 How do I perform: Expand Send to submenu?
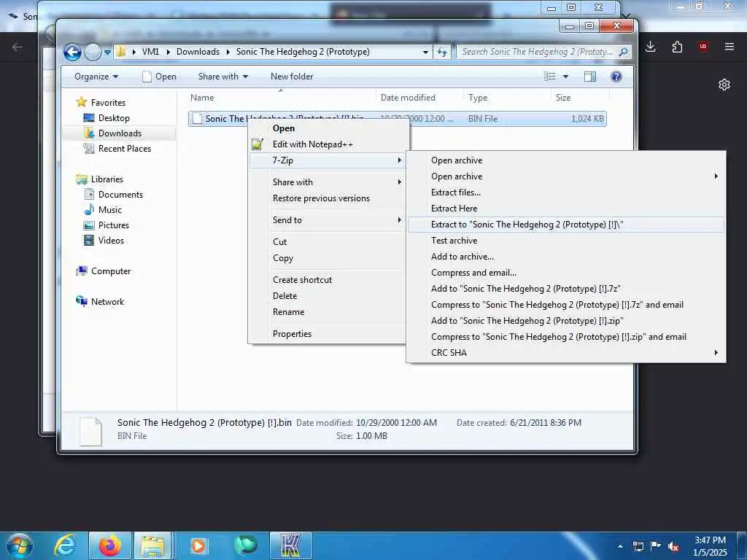tap(329, 220)
